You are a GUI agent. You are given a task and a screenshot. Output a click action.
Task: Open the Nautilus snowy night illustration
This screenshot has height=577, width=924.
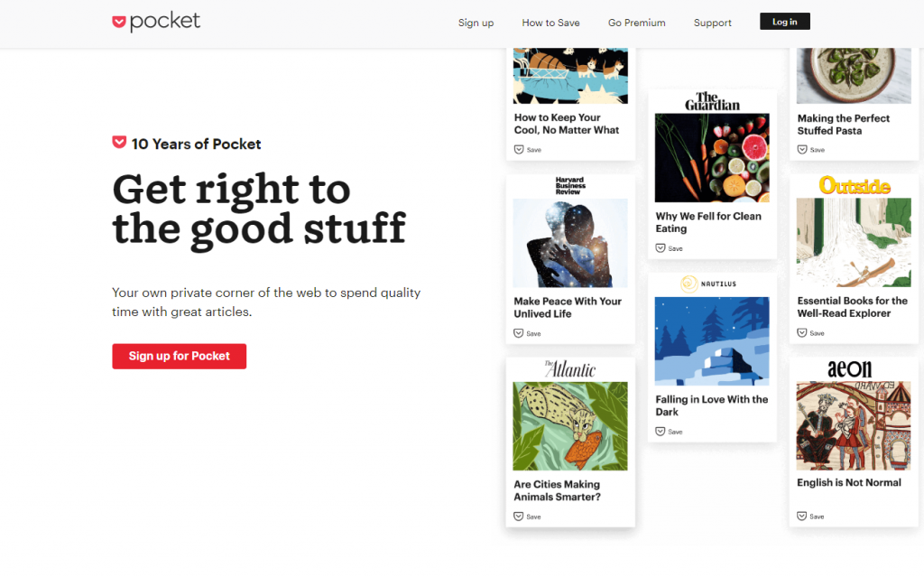pos(712,340)
